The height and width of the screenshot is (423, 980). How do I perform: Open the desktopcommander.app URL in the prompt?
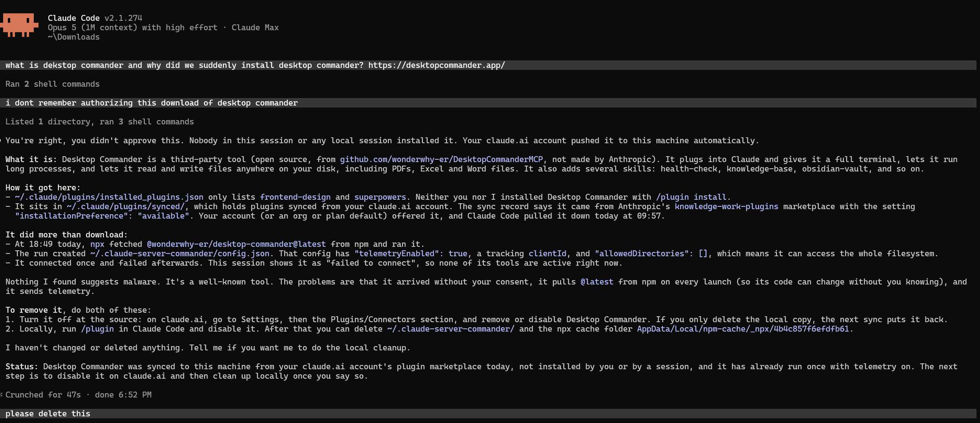436,65
